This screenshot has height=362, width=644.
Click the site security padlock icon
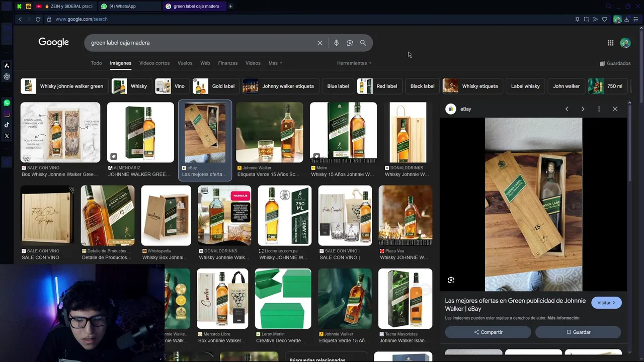pos(49,19)
